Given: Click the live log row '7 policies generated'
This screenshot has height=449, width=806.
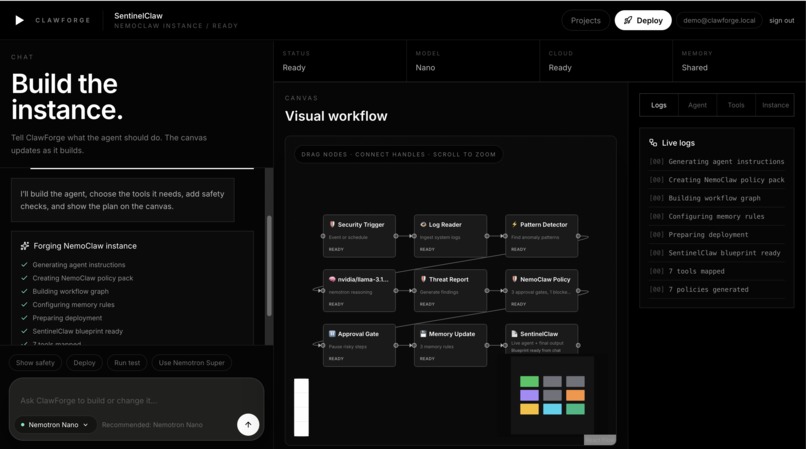Looking at the screenshot, I should (717, 290).
